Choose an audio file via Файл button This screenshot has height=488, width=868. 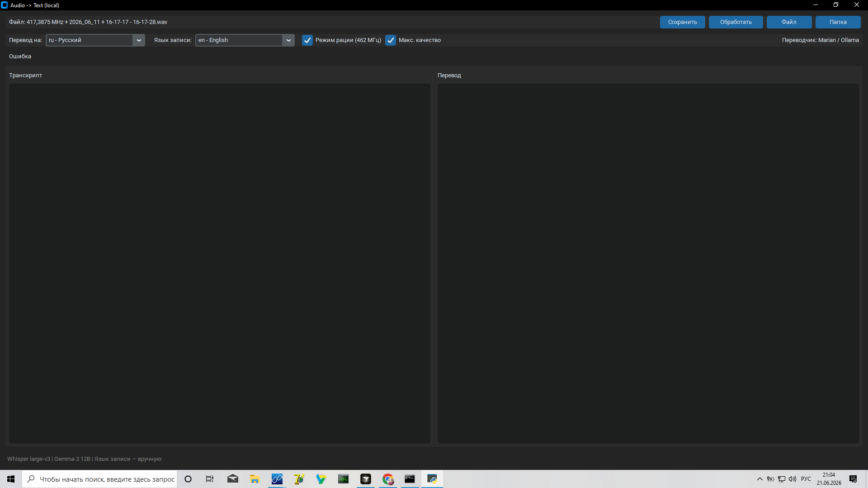coord(789,22)
